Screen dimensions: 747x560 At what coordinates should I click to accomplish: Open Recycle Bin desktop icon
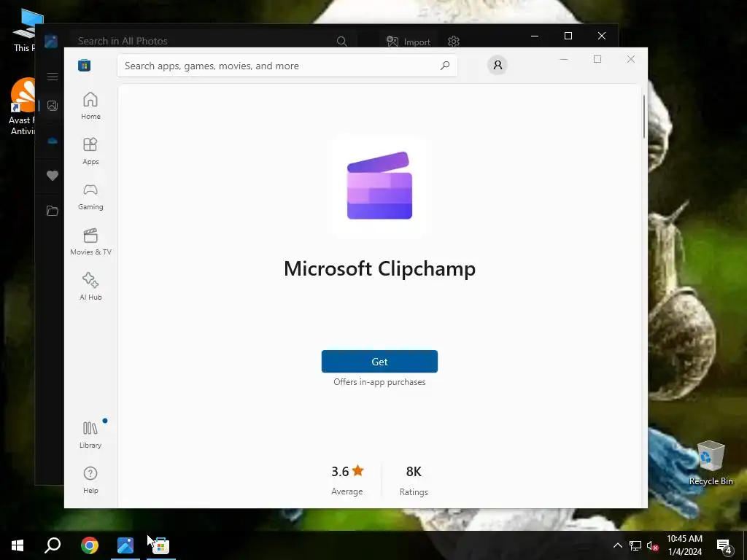click(x=711, y=463)
